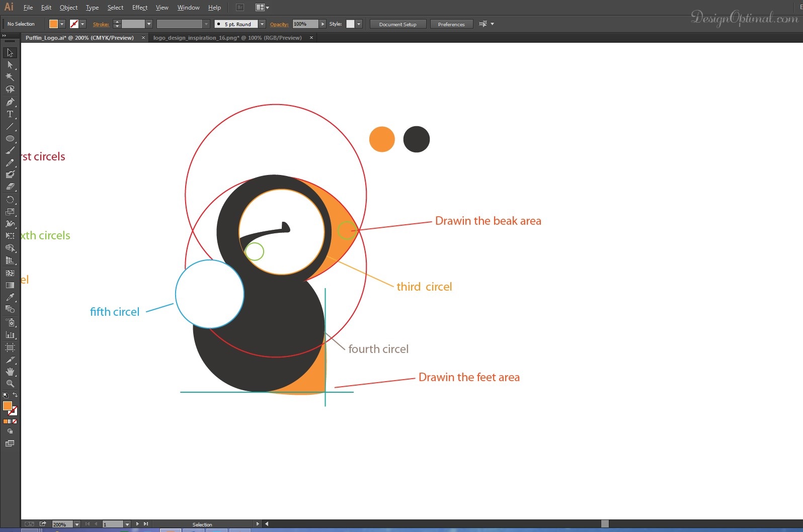803x532 pixels.
Task: Select the Gradient tool
Action: [10, 285]
